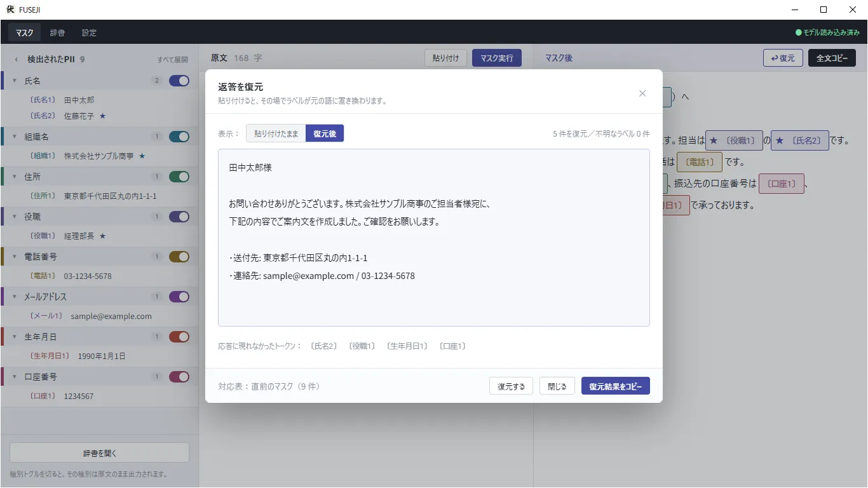Toggle the 住所 category switch

click(x=179, y=177)
